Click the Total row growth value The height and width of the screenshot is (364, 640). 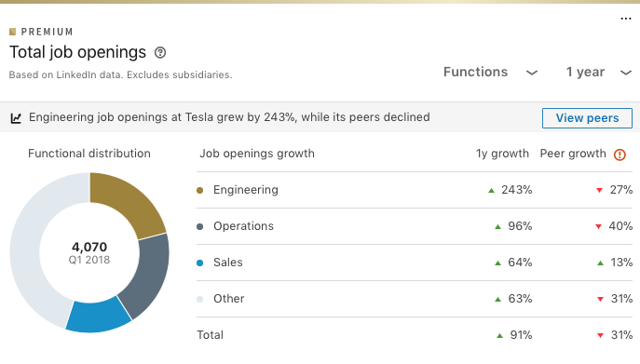pyautogui.click(x=521, y=335)
